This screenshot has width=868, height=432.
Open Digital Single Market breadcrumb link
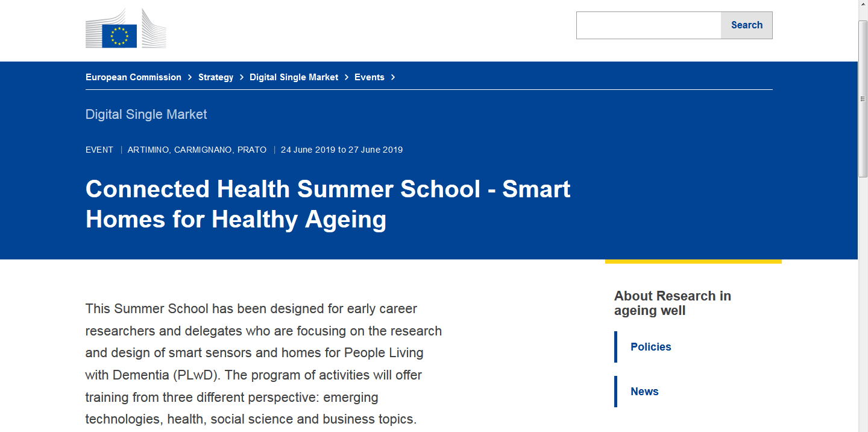point(294,77)
